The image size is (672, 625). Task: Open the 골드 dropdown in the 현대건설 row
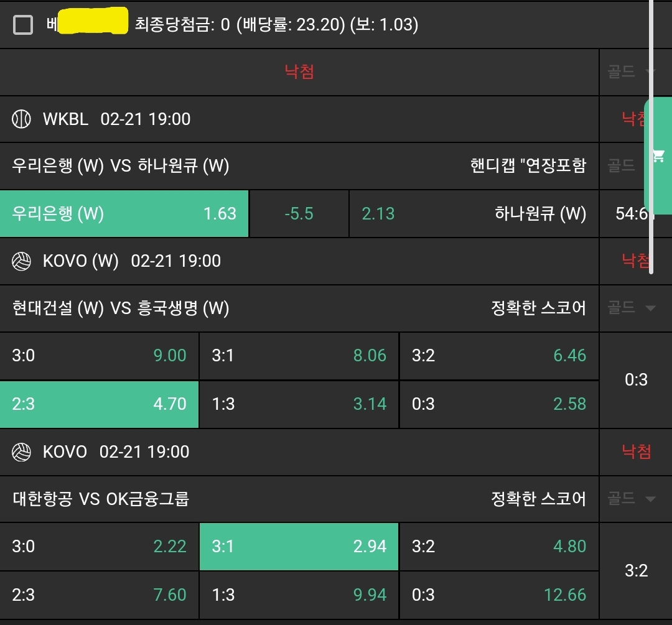coord(632,308)
